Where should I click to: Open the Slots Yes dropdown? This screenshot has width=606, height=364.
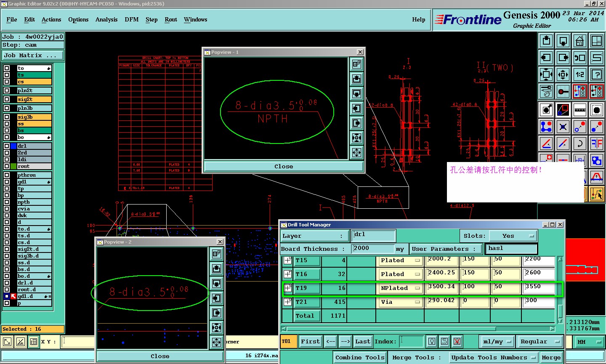click(513, 236)
